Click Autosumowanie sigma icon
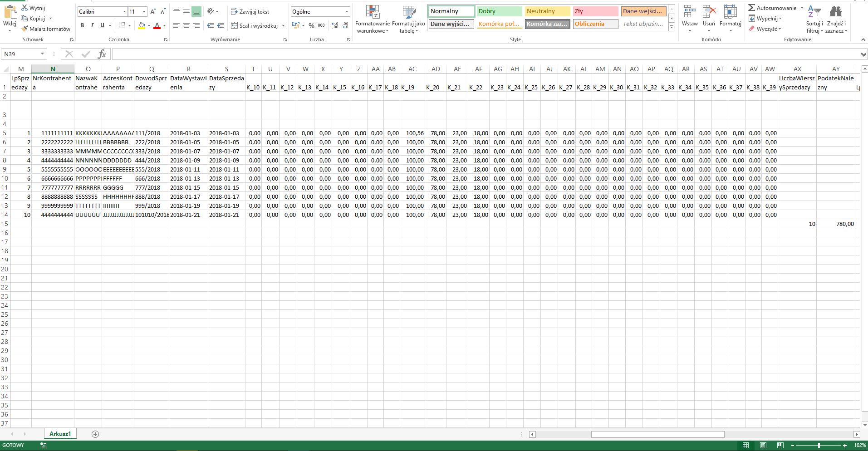Screen dimensions: 868x451 click(x=752, y=8)
